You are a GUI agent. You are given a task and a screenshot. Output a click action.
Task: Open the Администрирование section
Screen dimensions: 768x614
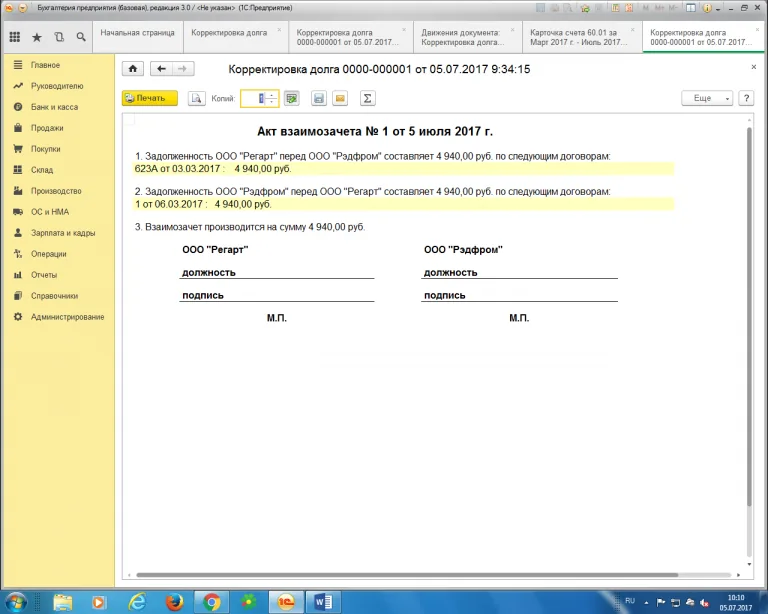click(67, 317)
